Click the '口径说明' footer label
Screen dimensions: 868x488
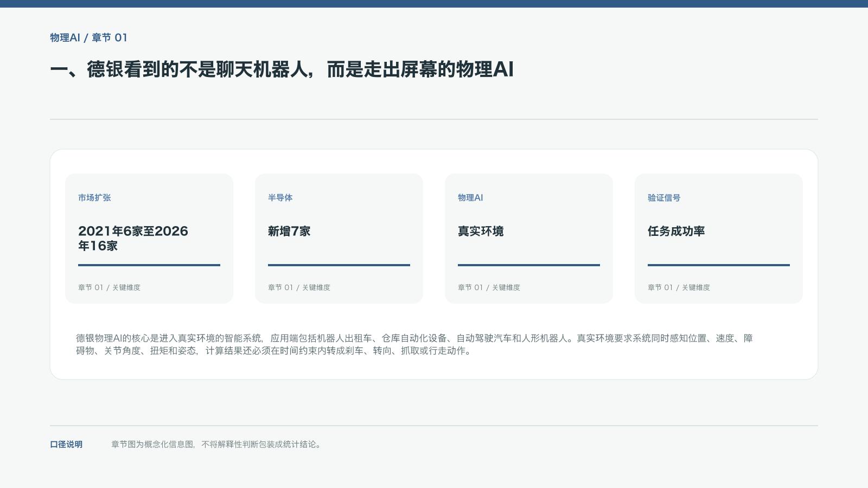(66, 444)
